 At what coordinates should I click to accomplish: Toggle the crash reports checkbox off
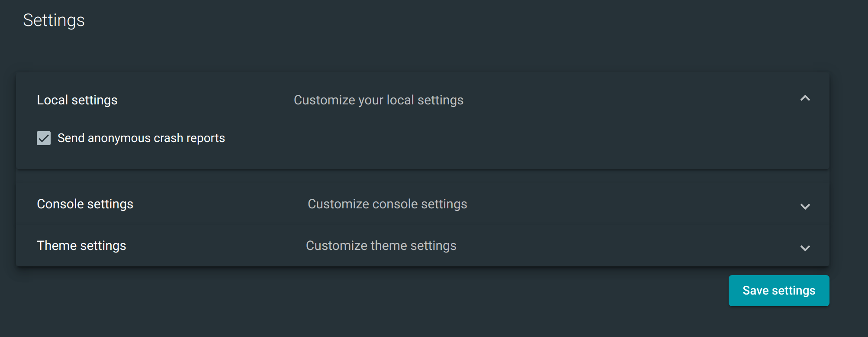(x=44, y=138)
